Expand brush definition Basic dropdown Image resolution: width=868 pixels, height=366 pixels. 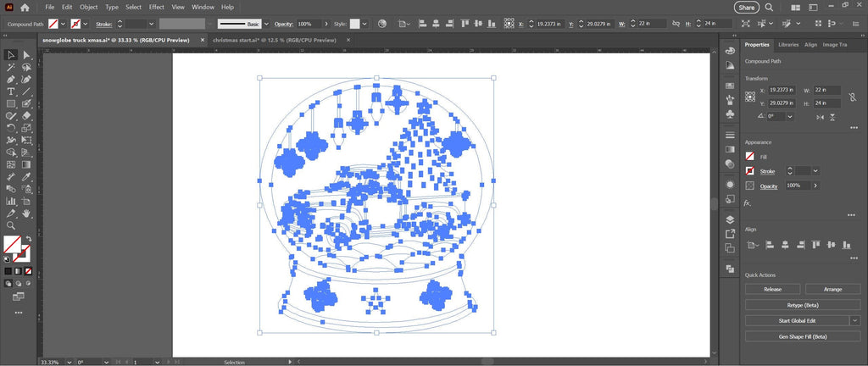(266, 24)
